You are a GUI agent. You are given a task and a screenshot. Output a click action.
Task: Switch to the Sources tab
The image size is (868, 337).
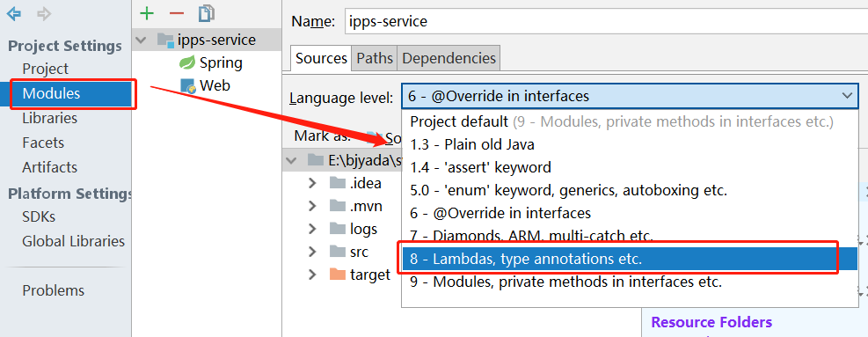pos(321,58)
